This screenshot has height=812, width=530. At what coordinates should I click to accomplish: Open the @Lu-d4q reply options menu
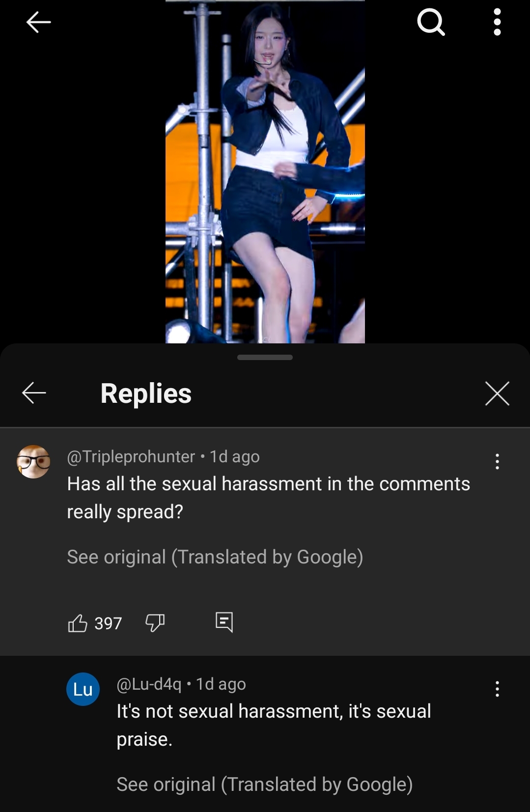[x=497, y=689]
